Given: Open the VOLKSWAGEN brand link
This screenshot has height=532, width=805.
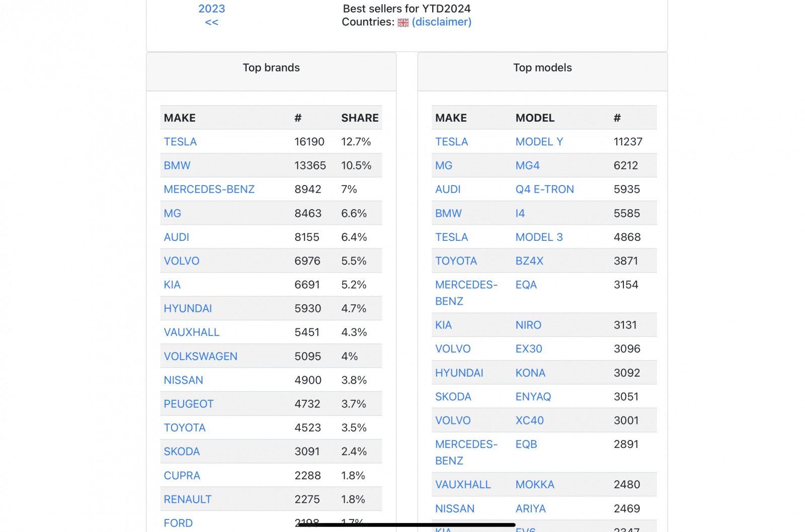Looking at the screenshot, I should [x=200, y=357].
